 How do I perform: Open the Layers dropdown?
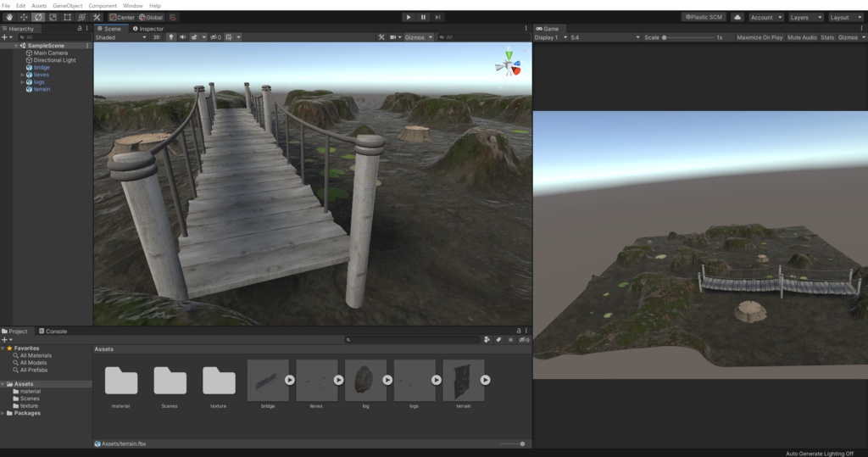805,17
